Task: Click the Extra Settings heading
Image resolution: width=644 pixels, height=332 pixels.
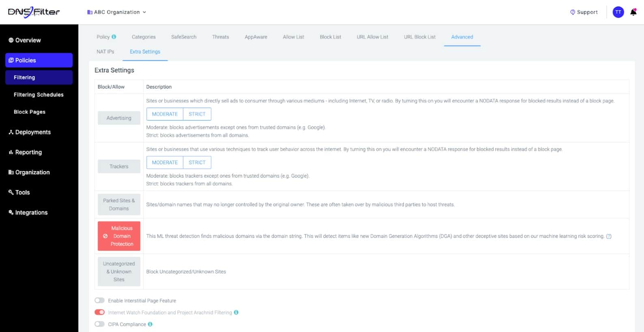Action: pos(114,70)
